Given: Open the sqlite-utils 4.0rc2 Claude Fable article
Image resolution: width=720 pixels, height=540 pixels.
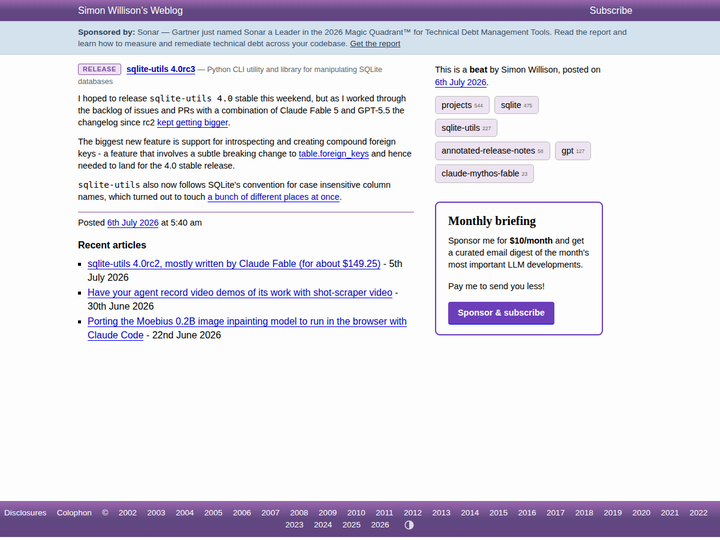Looking at the screenshot, I should coord(234,264).
